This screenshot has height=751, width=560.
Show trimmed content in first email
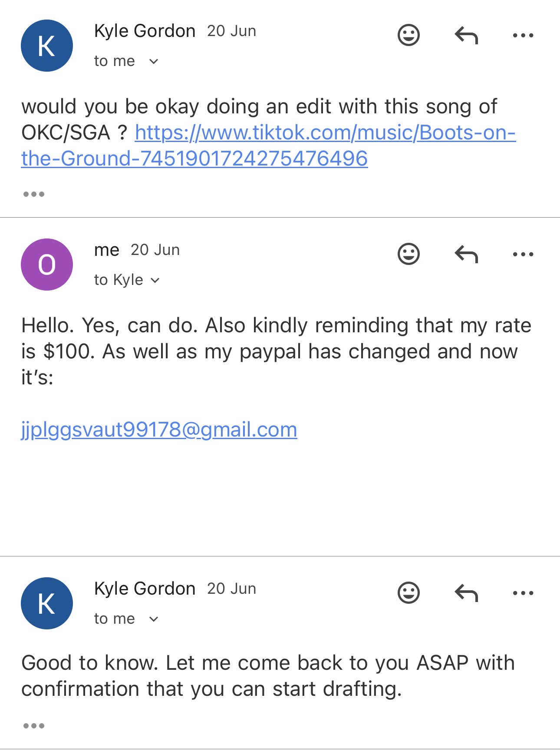pyautogui.click(x=34, y=194)
